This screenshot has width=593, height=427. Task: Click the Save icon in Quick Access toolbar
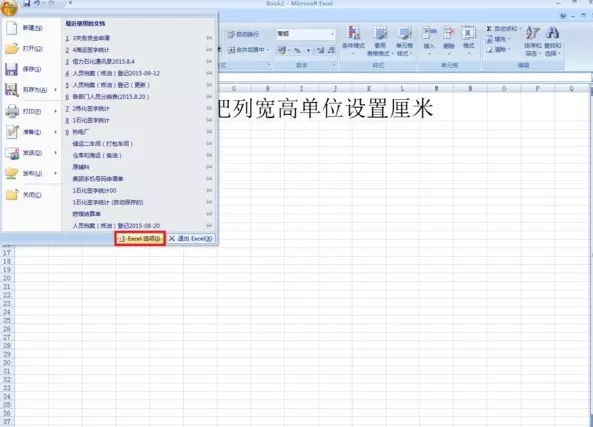pos(27,3)
